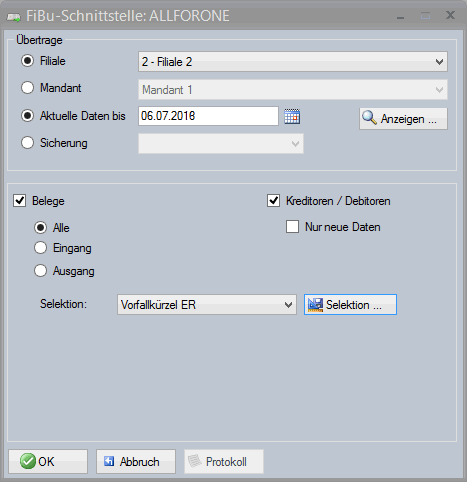Click the magnifier icon on Anzeigen
The image size is (467, 482).
[369, 118]
